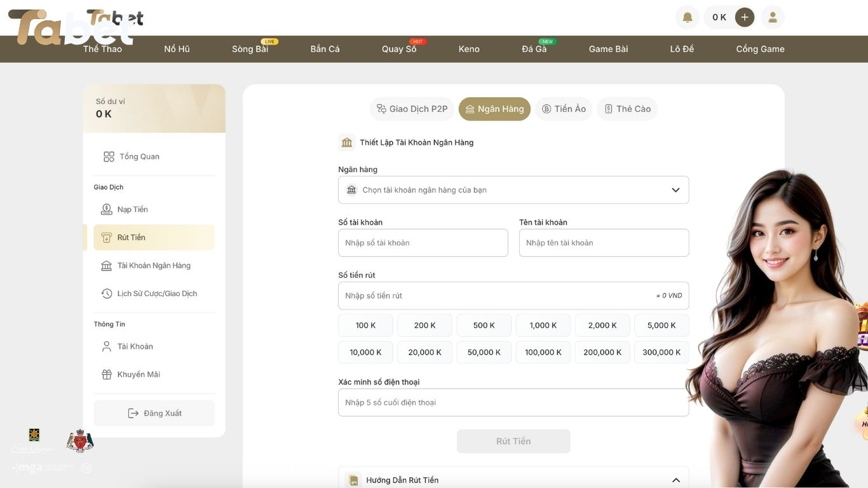The image size is (868, 488).
Task: Select the Thẻ Cào tab
Action: [x=627, y=109]
